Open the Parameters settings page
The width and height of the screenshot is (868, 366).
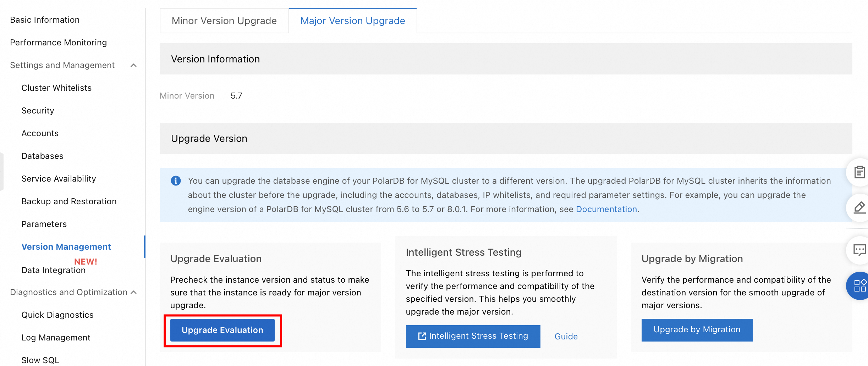pyautogui.click(x=44, y=224)
